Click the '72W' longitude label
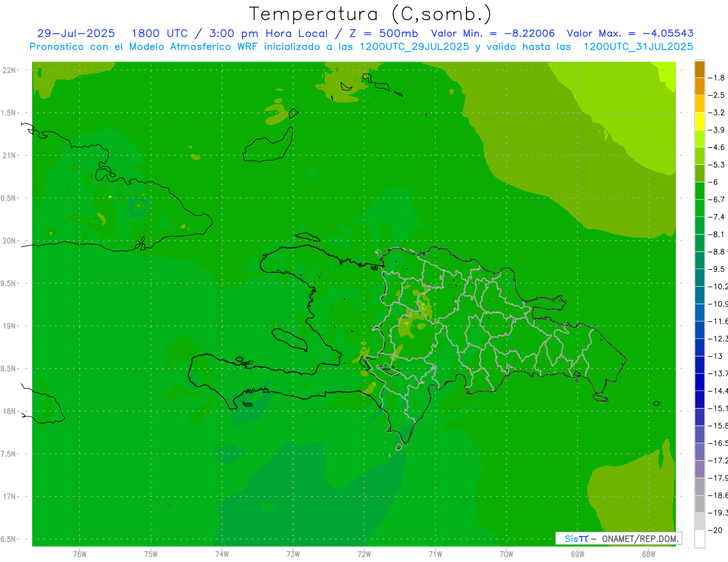728x562 pixels. tap(364, 554)
